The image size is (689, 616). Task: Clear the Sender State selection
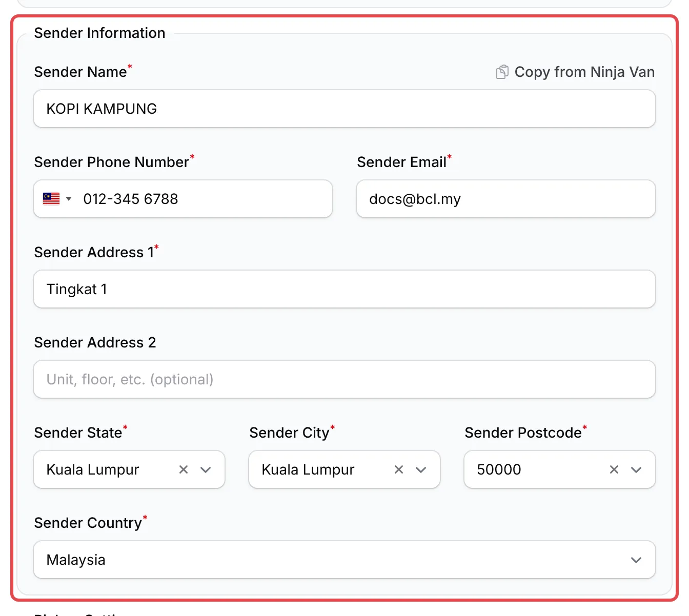184,469
